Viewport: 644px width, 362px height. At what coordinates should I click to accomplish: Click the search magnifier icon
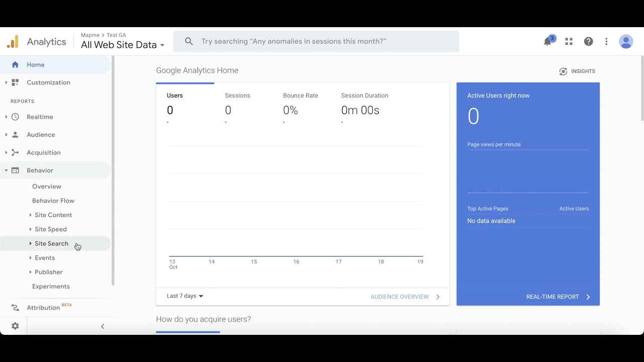pos(189,41)
